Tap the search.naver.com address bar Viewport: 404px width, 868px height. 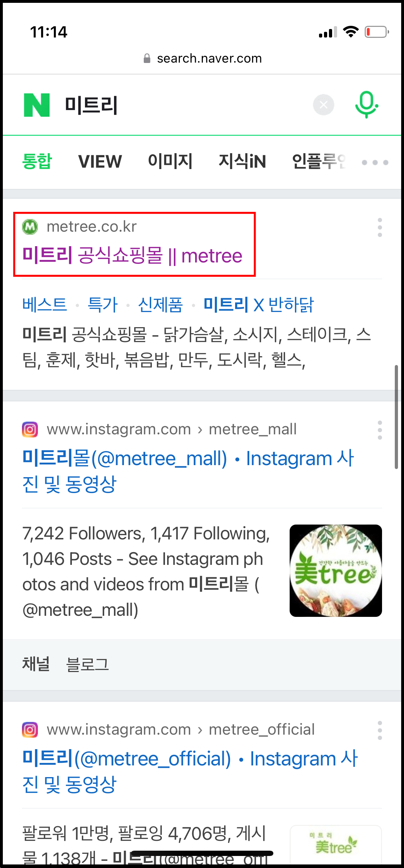(202, 58)
